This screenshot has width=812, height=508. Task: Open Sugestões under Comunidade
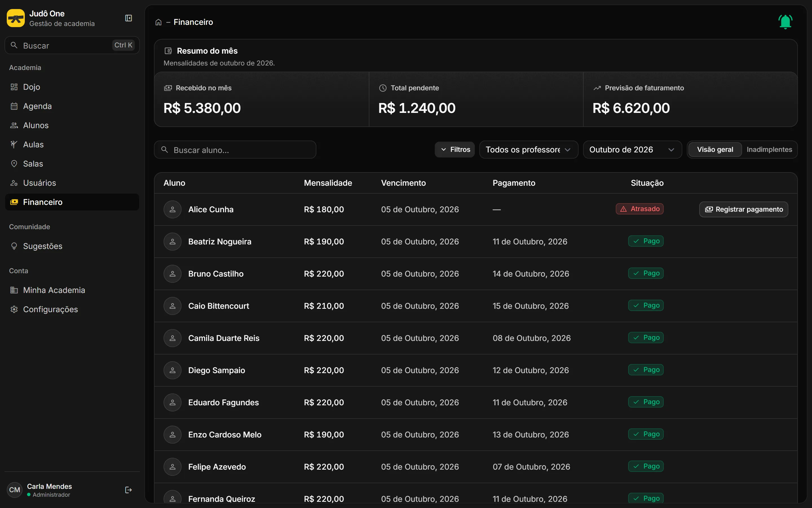click(x=72, y=246)
